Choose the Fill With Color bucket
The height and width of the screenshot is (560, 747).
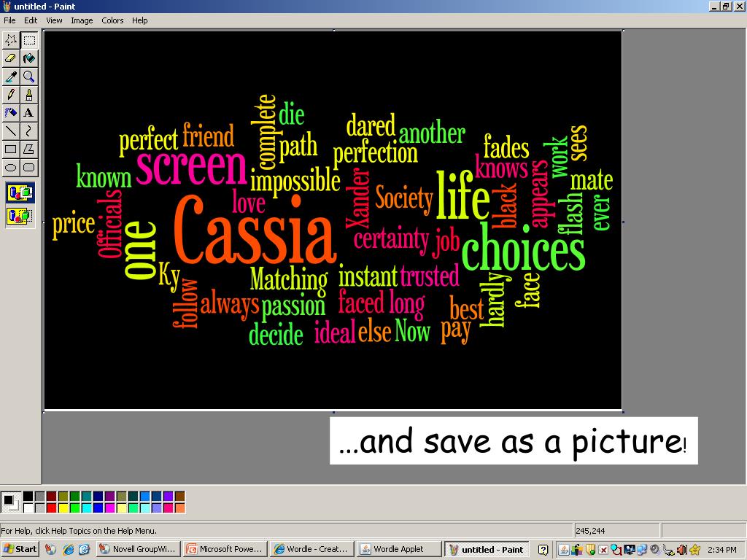point(29,58)
